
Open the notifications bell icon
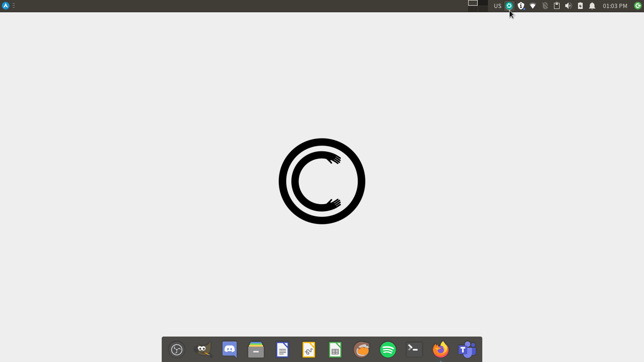(x=592, y=6)
